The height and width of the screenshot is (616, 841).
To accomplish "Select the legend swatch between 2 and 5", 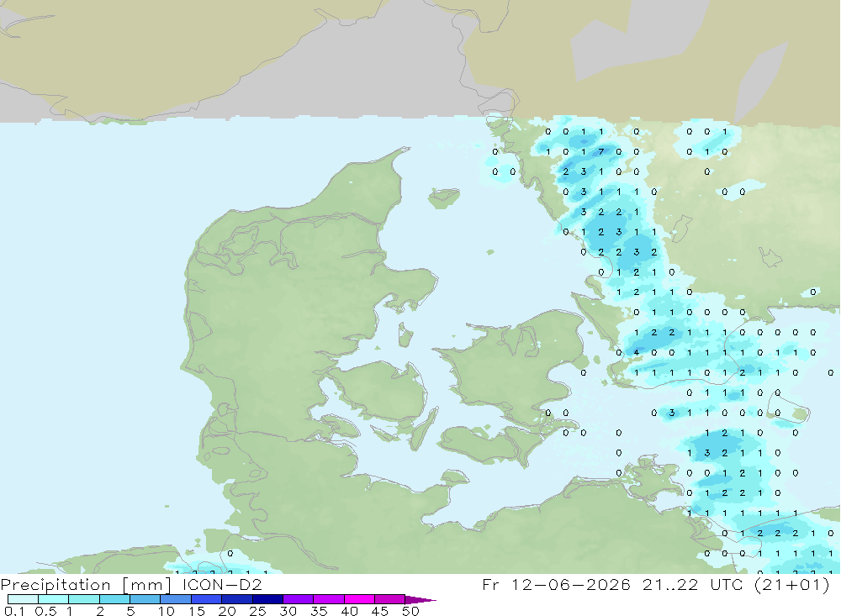I will point(114,599).
